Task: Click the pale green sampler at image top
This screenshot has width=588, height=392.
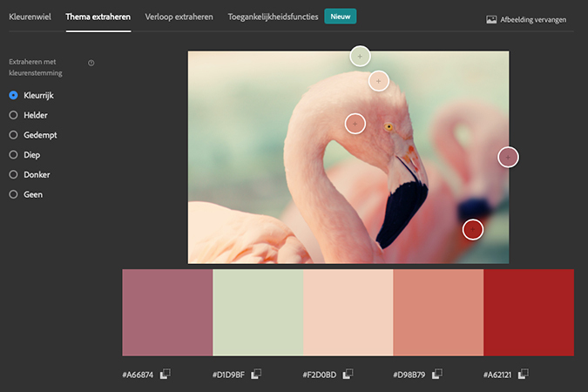Action: click(x=360, y=57)
